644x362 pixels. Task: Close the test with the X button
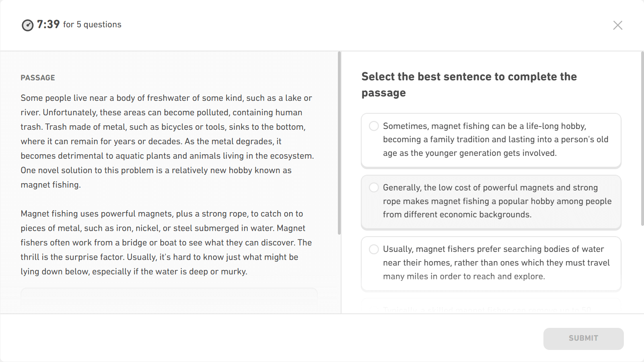point(618,25)
